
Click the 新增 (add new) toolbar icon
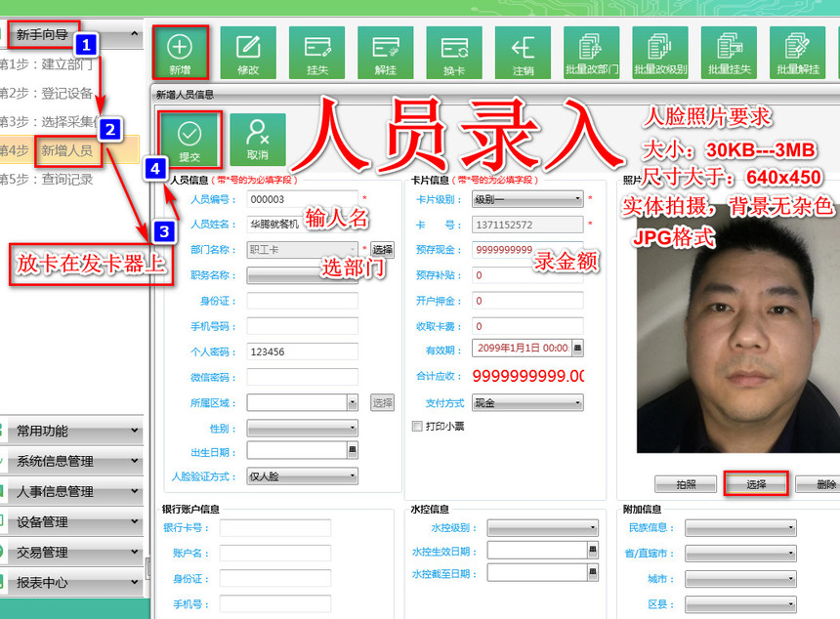tap(180, 53)
